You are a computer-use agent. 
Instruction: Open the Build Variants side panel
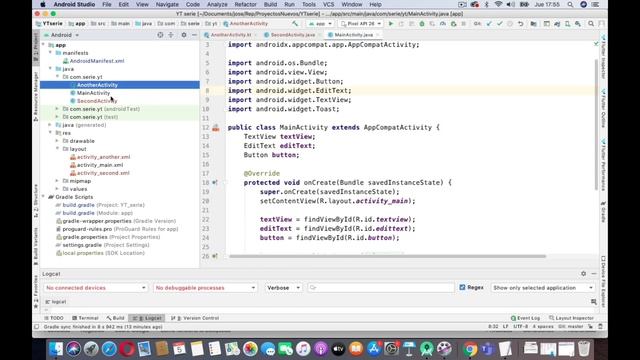[36, 246]
